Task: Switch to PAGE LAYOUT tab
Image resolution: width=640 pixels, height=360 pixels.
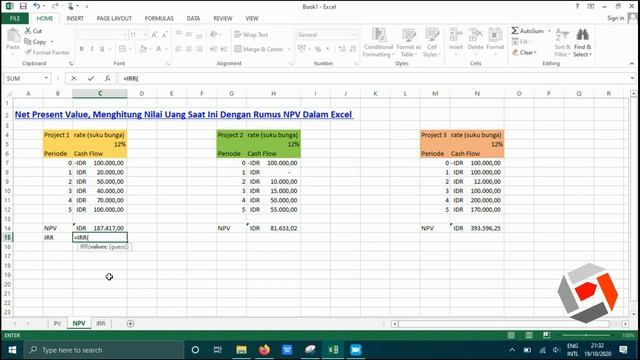Action: (114, 18)
